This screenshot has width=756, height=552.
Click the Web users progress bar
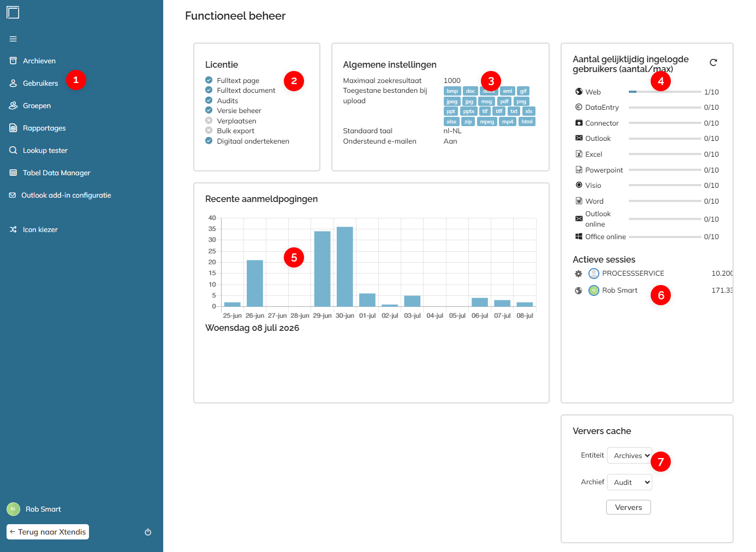point(665,92)
